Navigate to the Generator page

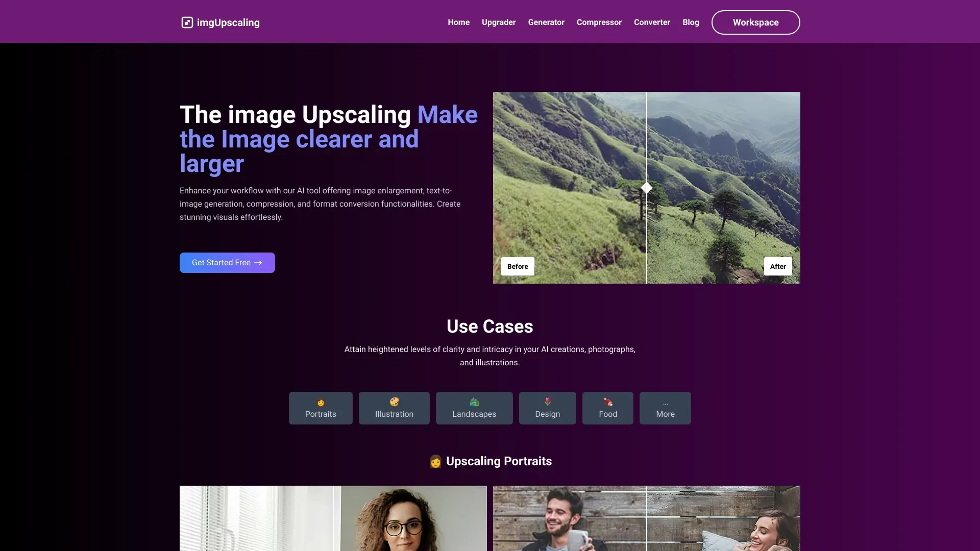click(546, 22)
